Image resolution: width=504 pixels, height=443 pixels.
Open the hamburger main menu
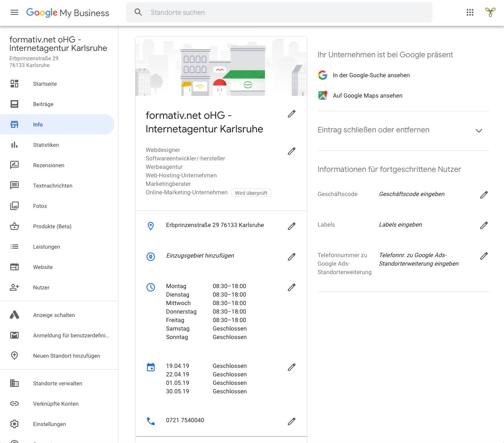point(14,13)
